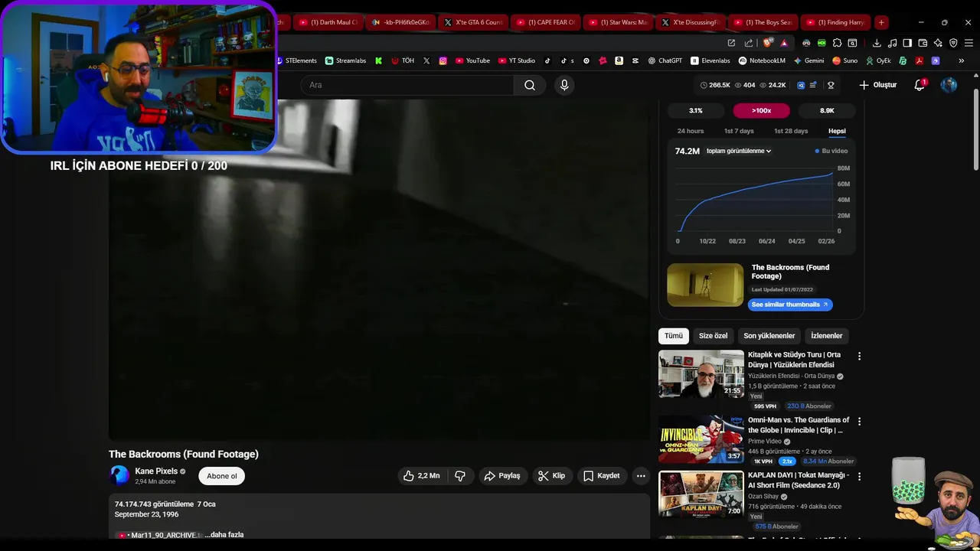Open toplam görüntülenme metric dropdown
The height and width of the screenshot is (551, 980).
[x=739, y=151]
